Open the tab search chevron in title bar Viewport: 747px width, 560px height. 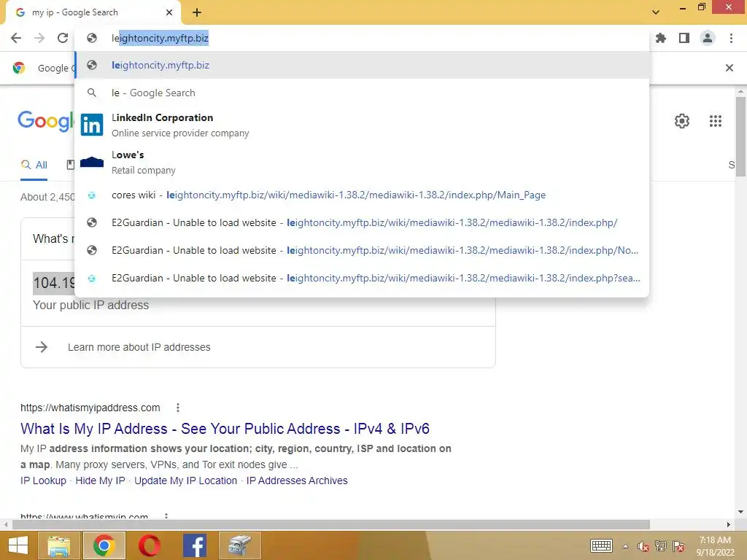[656, 12]
